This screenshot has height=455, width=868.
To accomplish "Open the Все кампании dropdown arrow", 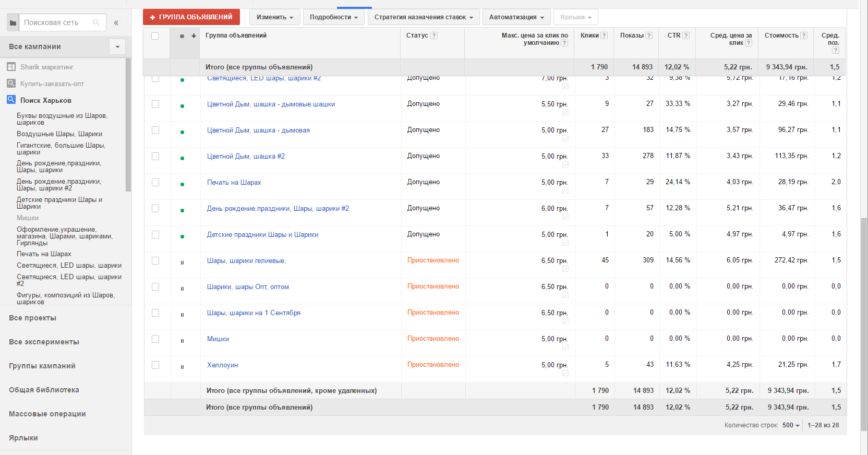I will pos(117,47).
